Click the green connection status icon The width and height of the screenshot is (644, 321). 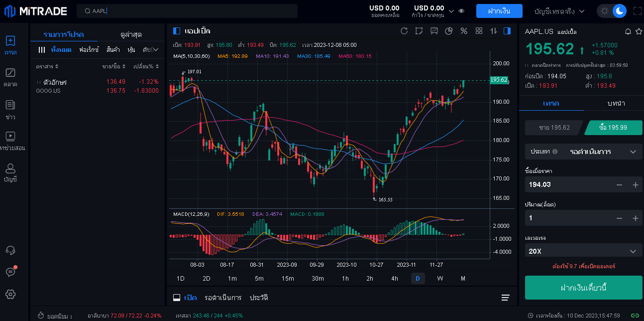(x=635, y=316)
